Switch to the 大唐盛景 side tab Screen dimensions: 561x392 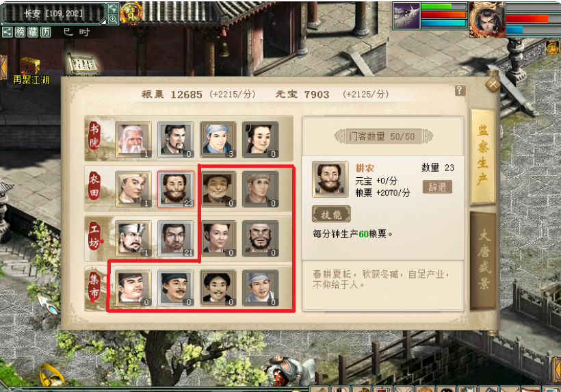coord(482,261)
